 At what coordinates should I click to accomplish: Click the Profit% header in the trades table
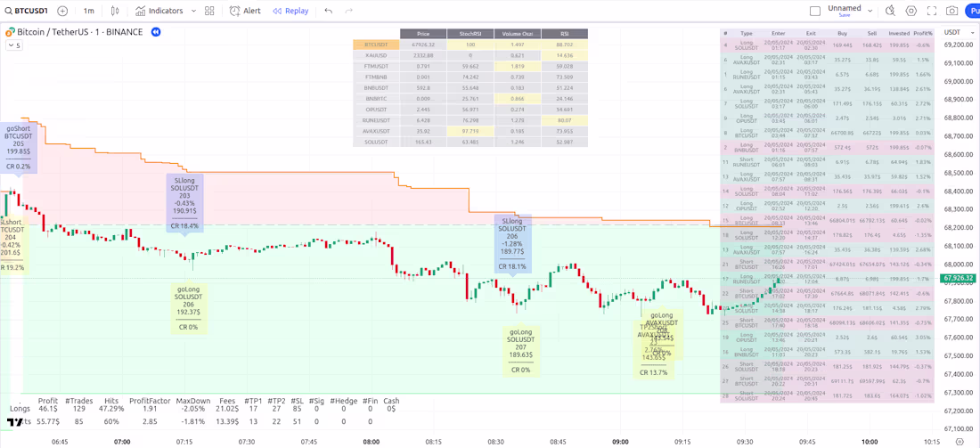tap(922, 33)
